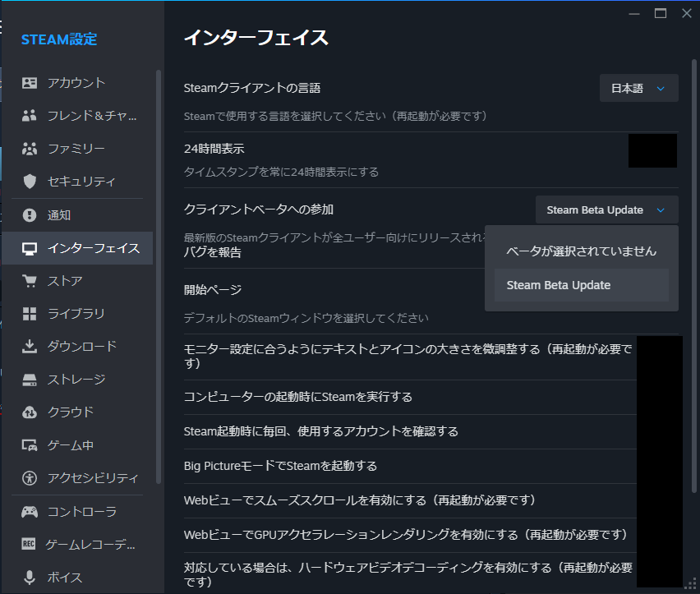This screenshot has width=700, height=594.
Task: Click the セキュリティ shield icon
Action: [30, 182]
